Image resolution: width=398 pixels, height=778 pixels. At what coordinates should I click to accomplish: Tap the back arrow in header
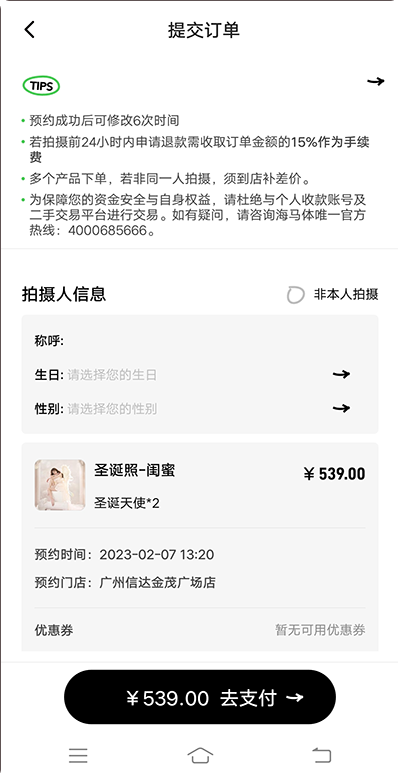29,30
